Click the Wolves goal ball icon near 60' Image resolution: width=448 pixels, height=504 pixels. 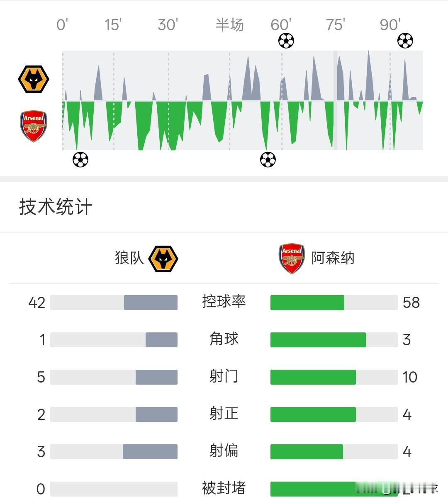[x=286, y=41]
